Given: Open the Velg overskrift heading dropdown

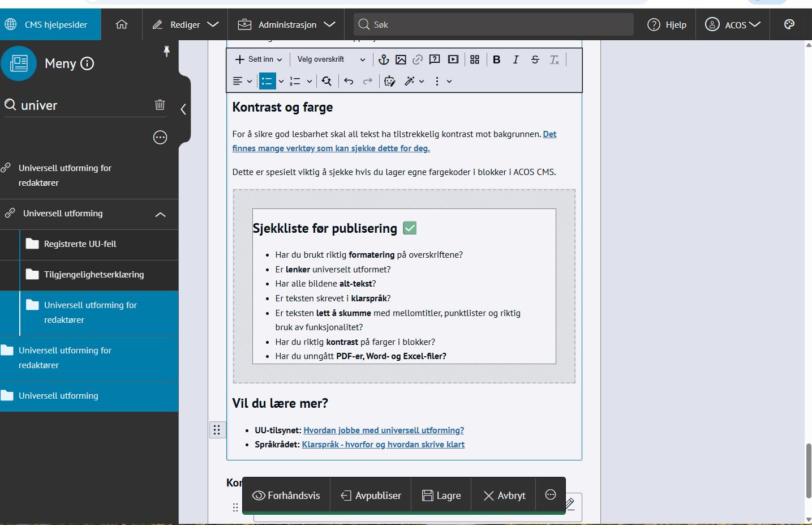Looking at the screenshot, I should click(331, 59).
